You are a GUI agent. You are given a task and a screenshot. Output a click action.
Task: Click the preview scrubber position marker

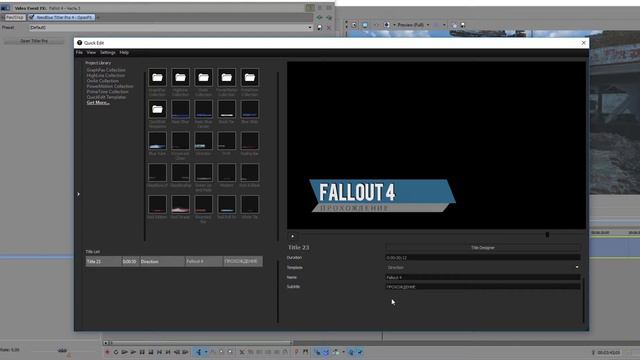click(x=547, y=235)
